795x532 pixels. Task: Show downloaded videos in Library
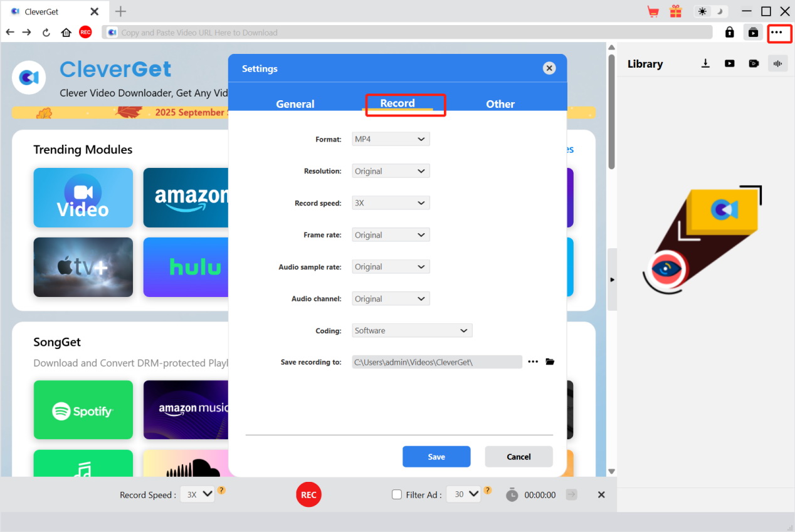point(730,63)
